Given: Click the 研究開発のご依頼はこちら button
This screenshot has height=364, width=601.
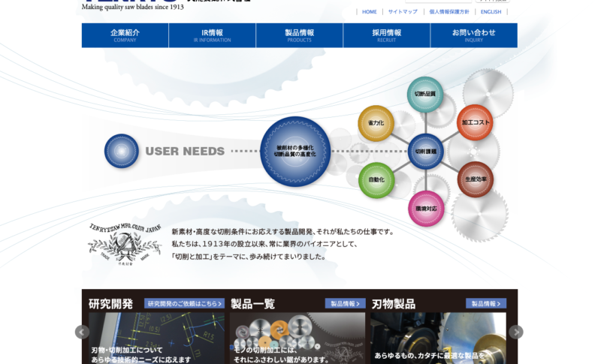Looking at the screenshot, I should [x=184, y=303].
